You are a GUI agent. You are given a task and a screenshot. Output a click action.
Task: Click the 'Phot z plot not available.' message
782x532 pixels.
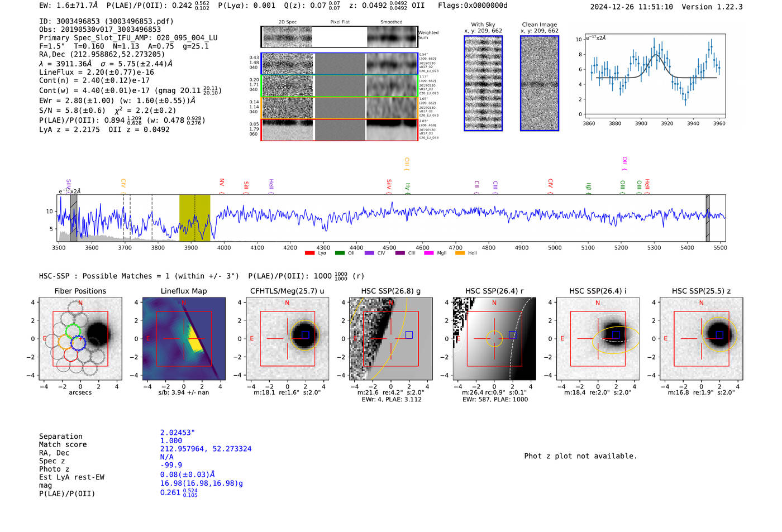point(580,456)
